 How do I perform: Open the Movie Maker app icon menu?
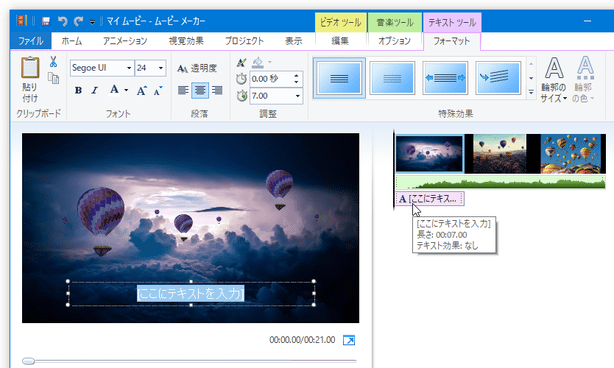tap(22, 21)
